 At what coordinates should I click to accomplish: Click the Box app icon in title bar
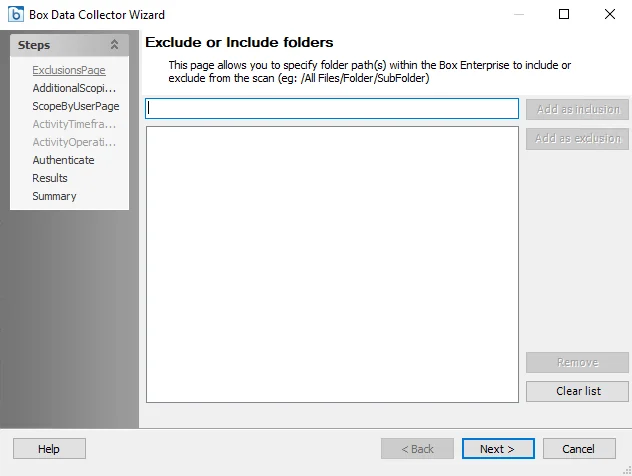point(16,15)
